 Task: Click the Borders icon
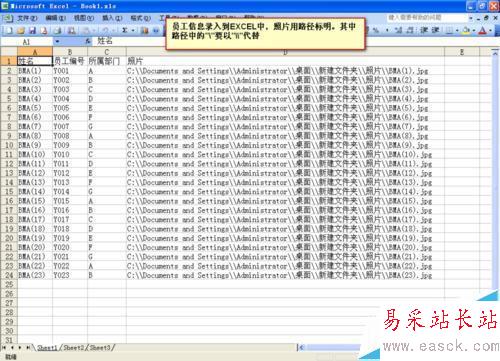tap(449, 30)
